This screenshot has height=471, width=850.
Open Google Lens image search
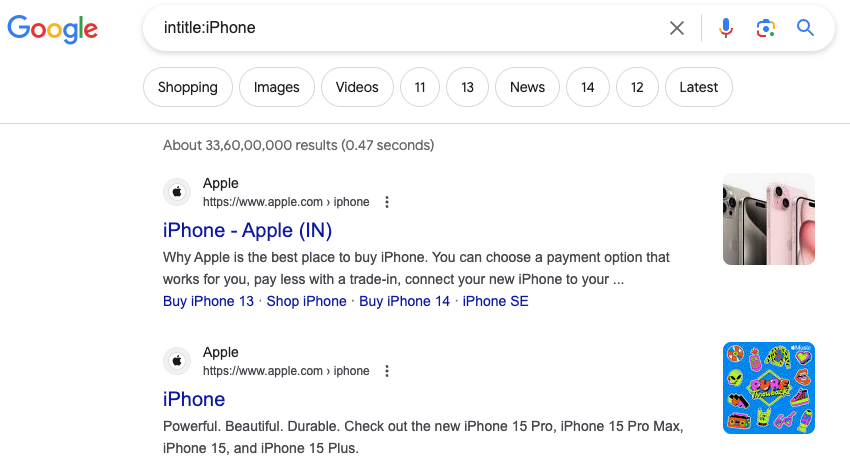tap(766, 28)
